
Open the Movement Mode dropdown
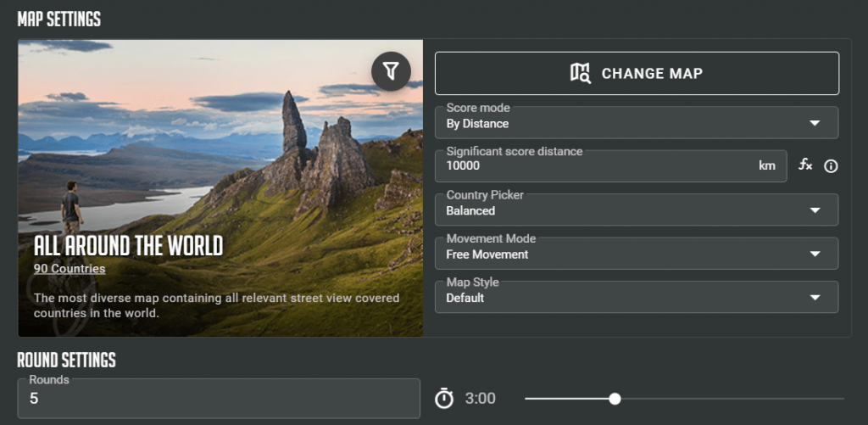(637, 254)
